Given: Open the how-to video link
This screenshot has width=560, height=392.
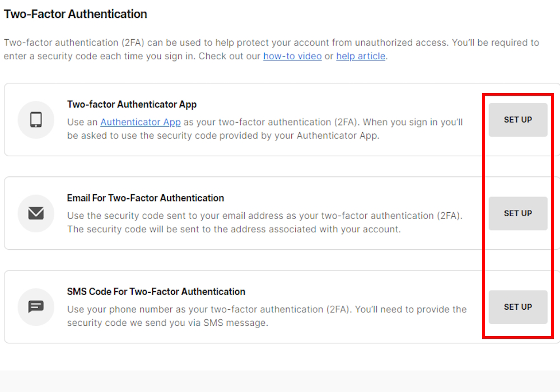Looking at the screenshot, I should pyautogui.click(x=292, y=56).
